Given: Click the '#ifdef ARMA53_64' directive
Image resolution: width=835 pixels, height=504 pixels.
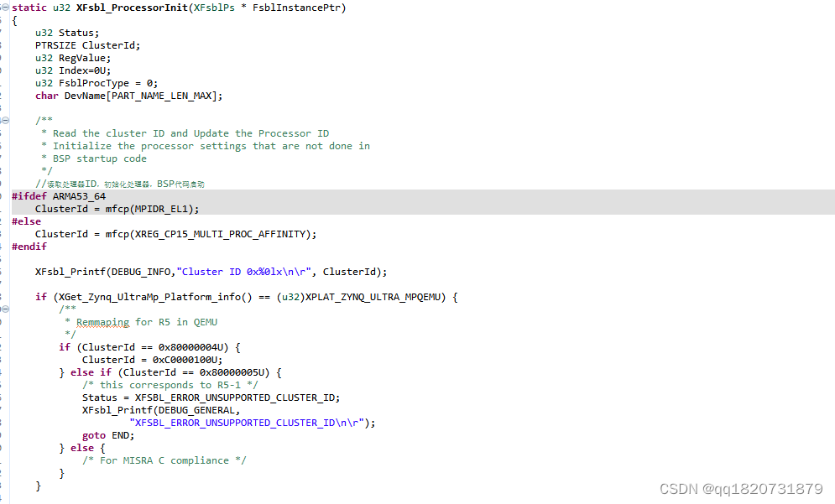Looking at the screenshot, I should coord(59,196).
